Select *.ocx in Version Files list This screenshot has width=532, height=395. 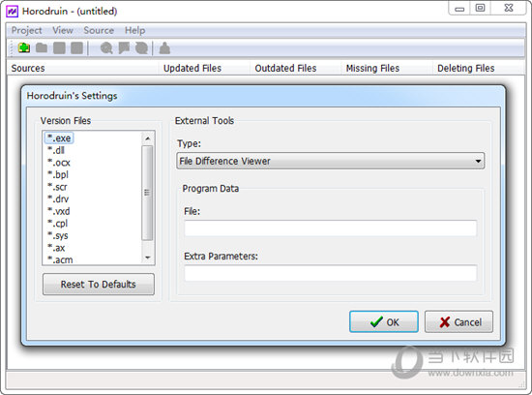[59, 163]
